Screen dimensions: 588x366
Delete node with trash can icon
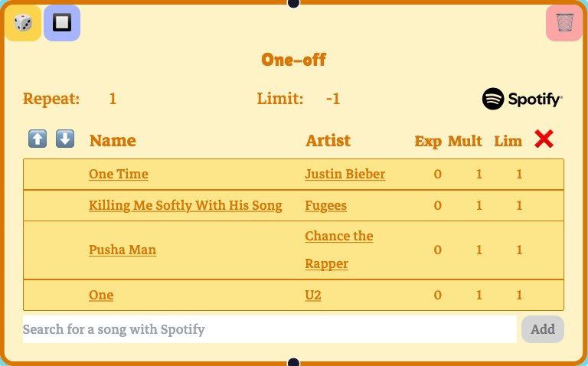pyautogui.click(x=564, y=23)
